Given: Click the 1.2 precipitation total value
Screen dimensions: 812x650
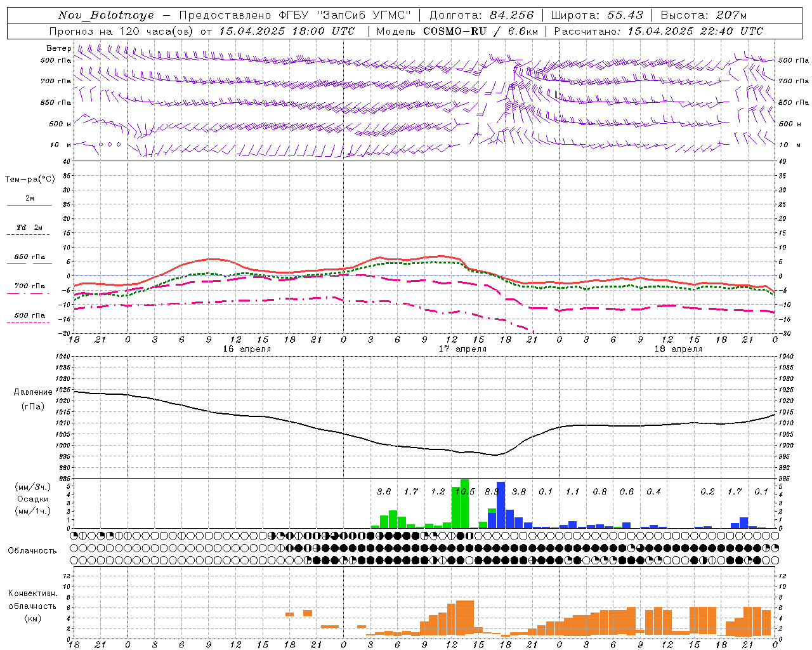Looking at the screenshot, I should 438,492.
